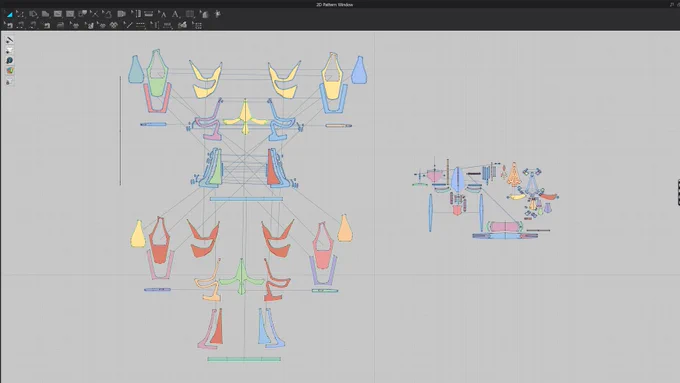Click the last icon of the top toolbar row
This screenshot has width=680, height=383.
pos(218,14)
